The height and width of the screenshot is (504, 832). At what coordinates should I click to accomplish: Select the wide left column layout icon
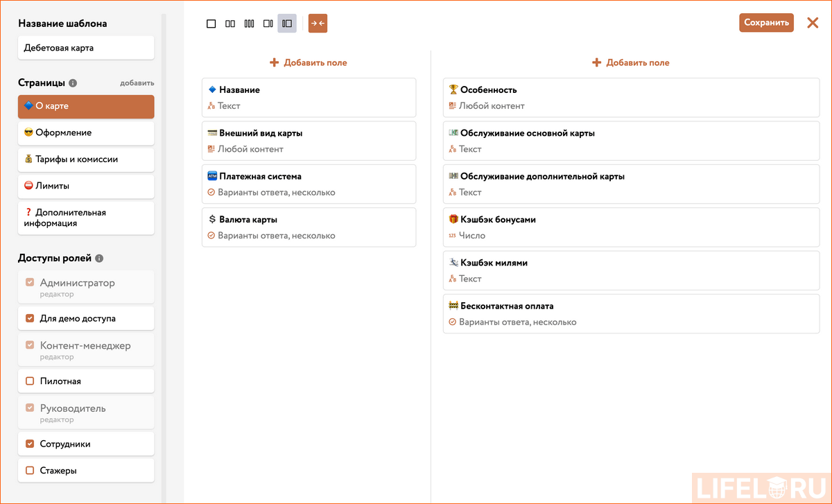[x=268, y=23]
